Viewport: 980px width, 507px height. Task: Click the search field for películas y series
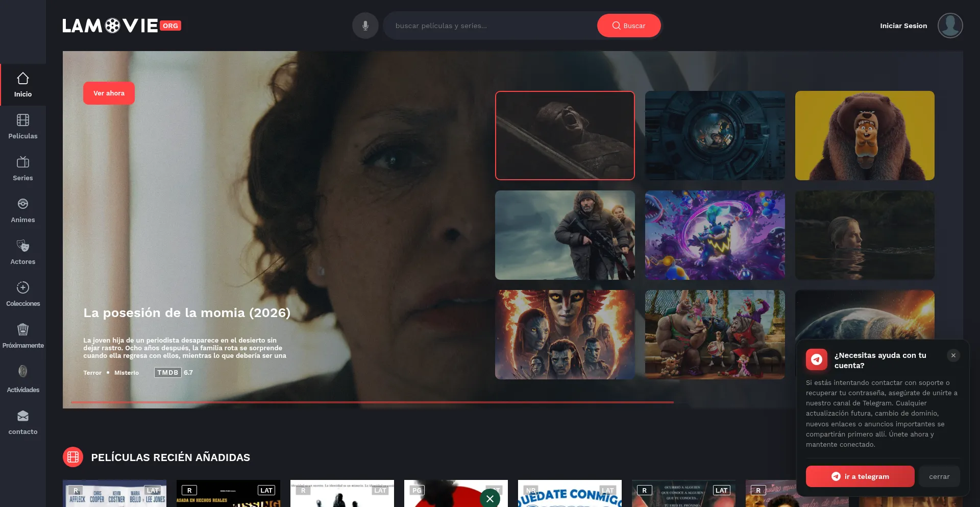point(490,26)
